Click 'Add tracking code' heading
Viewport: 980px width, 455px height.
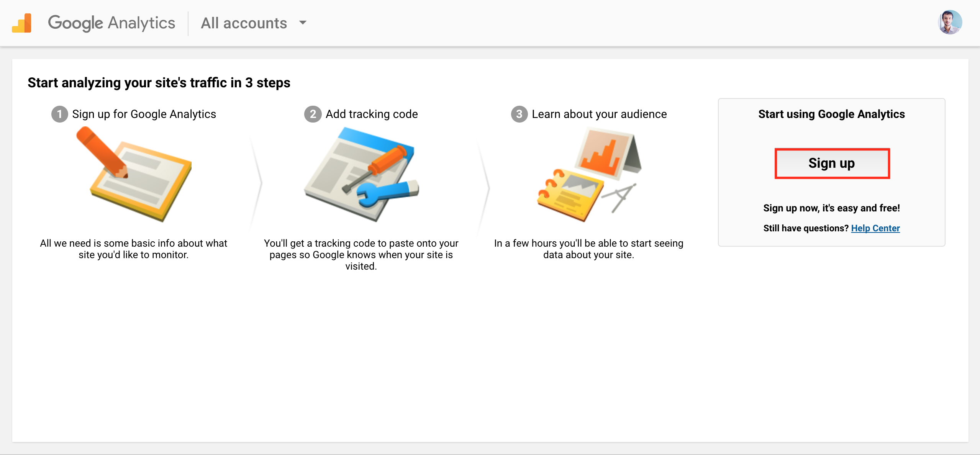click(x=372, y=114)
